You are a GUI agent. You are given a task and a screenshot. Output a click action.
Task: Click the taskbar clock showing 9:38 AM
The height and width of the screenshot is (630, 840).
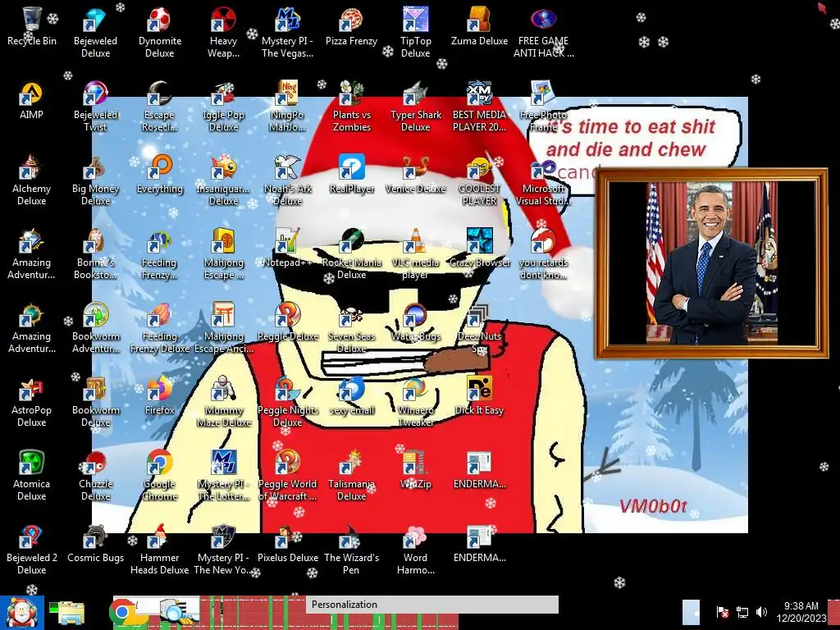point(801,612)
